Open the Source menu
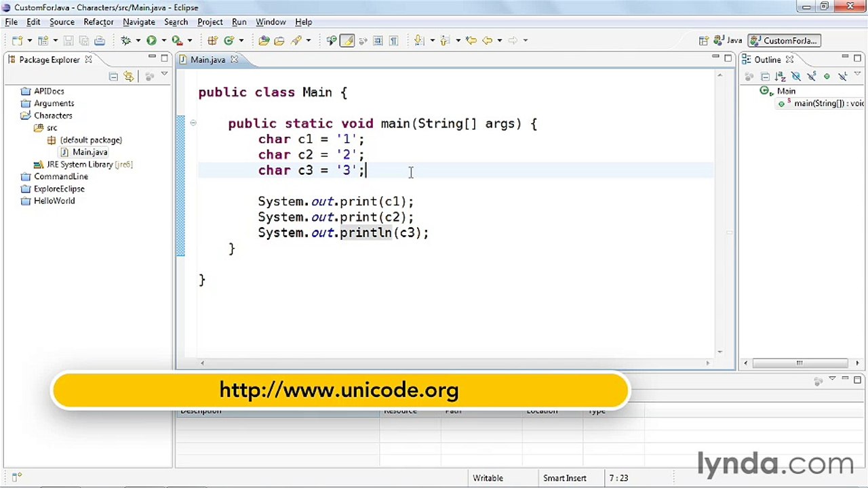This screenshot has width=868, height=488. pyautogui.click(x=62, y=22)
